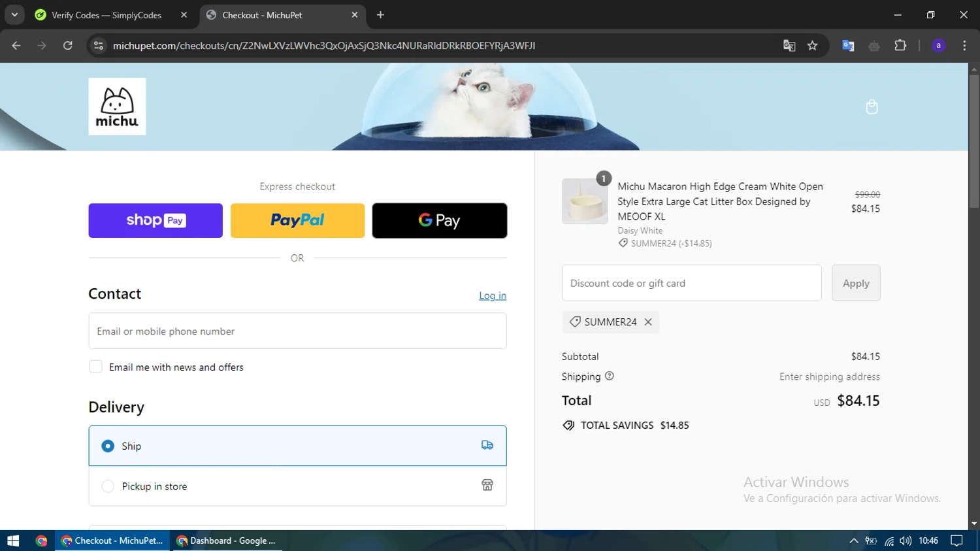Click the grayed-out extension icon in toolbar
This screenshot has height=551, width=980.
pyautogui.click(x=874, y=46)
